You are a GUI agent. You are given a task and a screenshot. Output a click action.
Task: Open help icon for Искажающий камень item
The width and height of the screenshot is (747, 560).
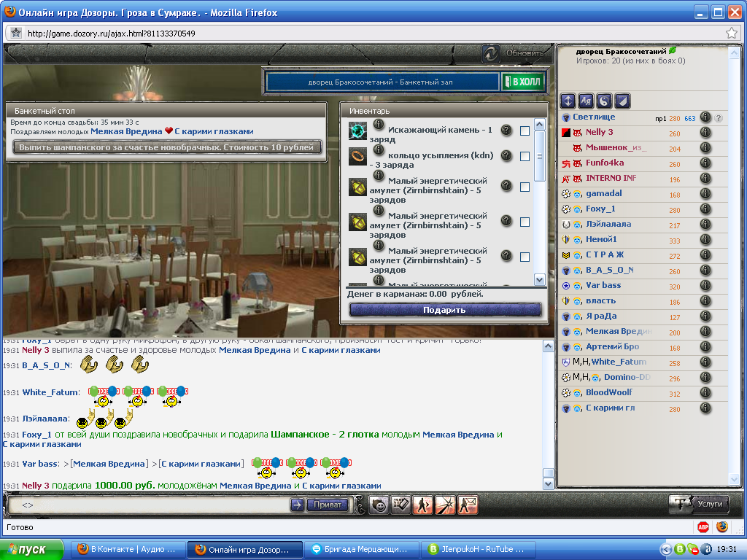[x=507, y=130]
